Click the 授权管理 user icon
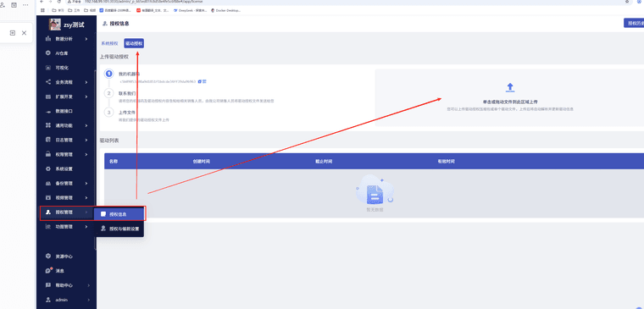Screen dimensions: 644x309 pyautogui.click(x=48, y=212)
